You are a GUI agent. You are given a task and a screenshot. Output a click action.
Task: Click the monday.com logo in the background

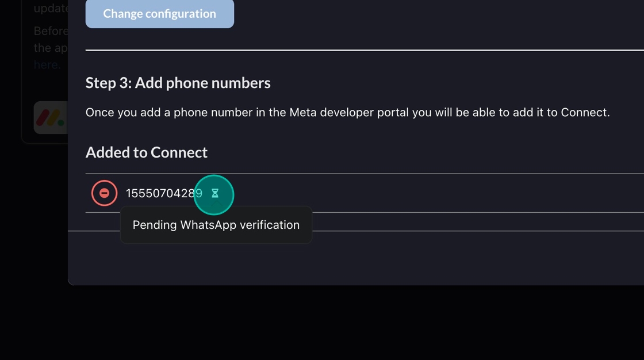pos(51,118)
